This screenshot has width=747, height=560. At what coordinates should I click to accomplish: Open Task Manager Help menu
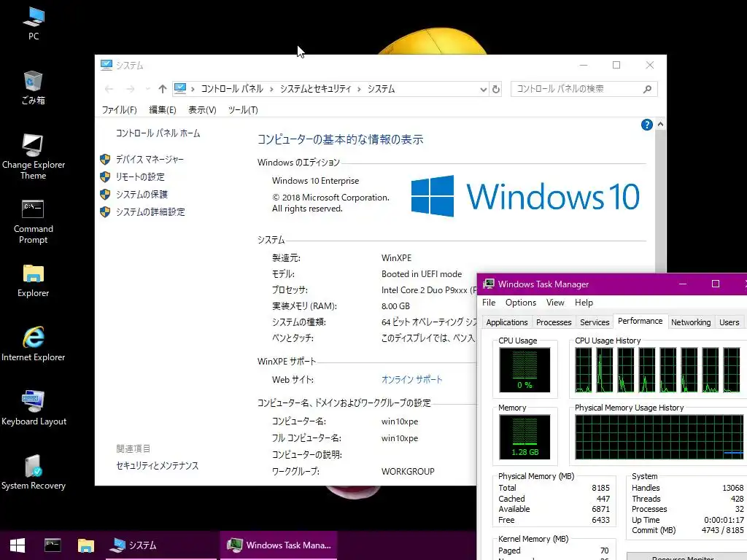click(x=584, y=303)
